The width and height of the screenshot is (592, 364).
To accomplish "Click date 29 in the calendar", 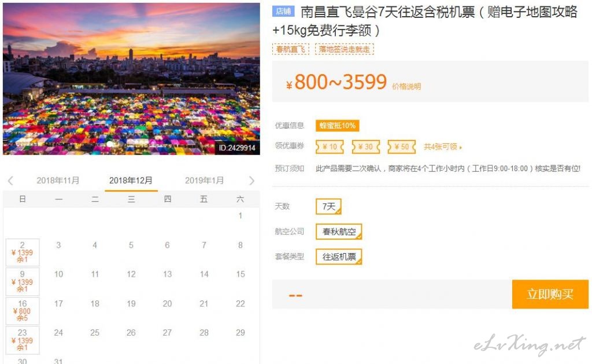I will point(240,333).
